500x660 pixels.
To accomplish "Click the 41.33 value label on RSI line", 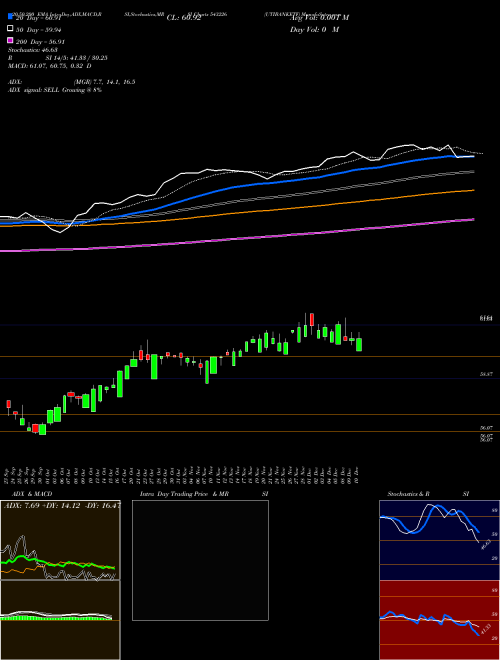I will [x=484, y=631].
